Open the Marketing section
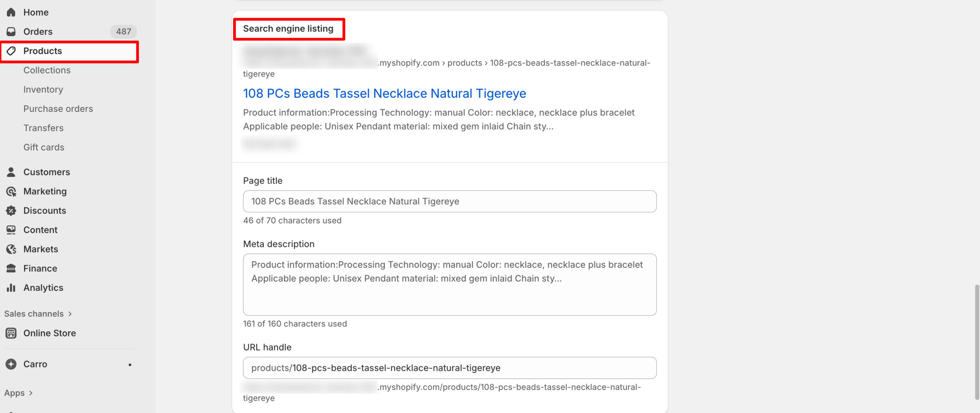Viewport: 980px width, 413px height. click(x=45, y=191)
